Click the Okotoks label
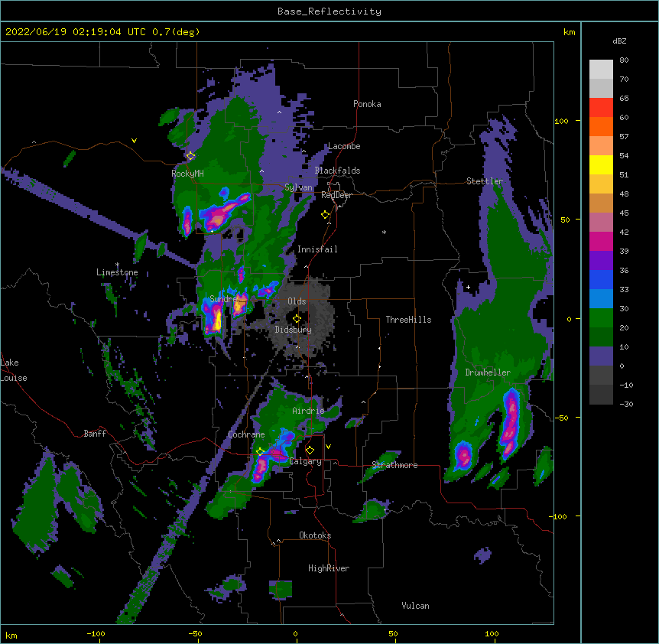Viewport: 659px width, 644px height. pos(315,535)
